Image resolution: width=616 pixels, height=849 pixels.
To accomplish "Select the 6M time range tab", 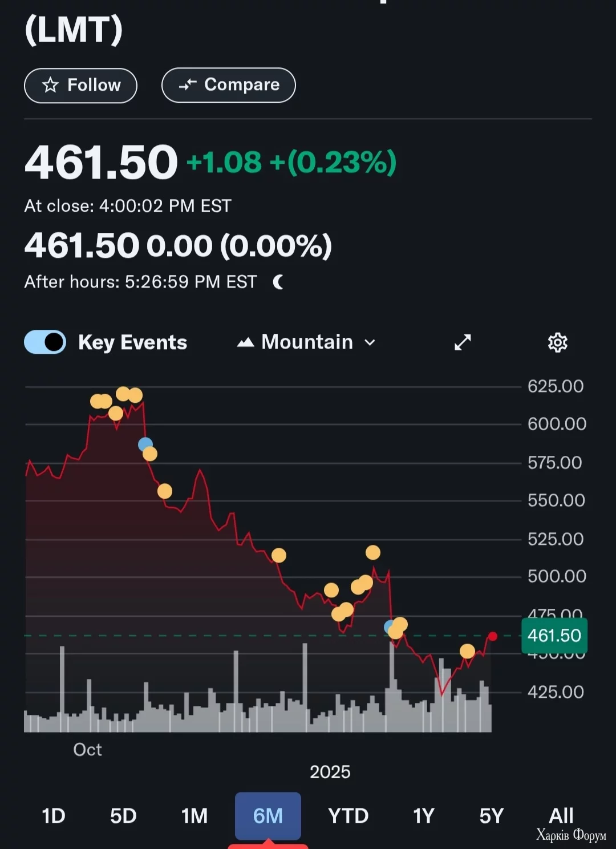I will click(x=268, y=816).
